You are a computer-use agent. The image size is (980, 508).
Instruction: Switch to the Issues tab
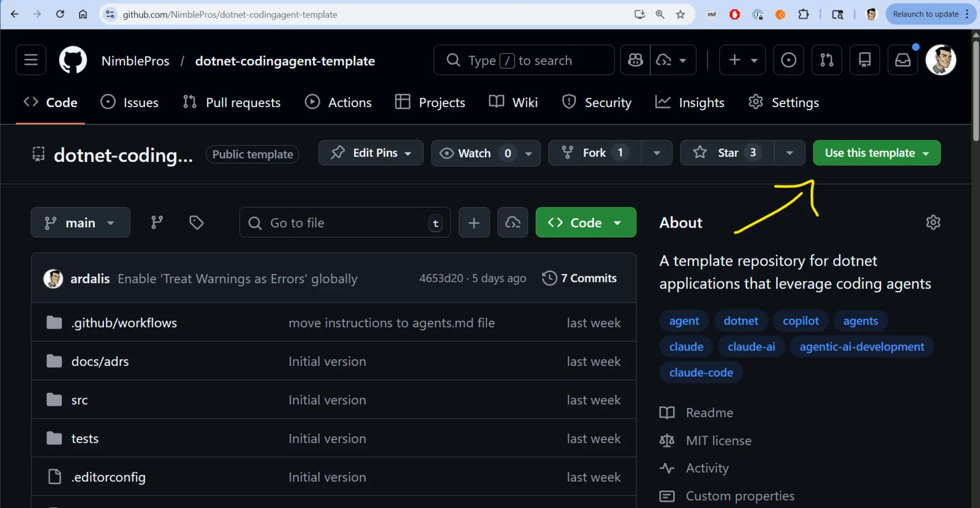click(129, 102)
